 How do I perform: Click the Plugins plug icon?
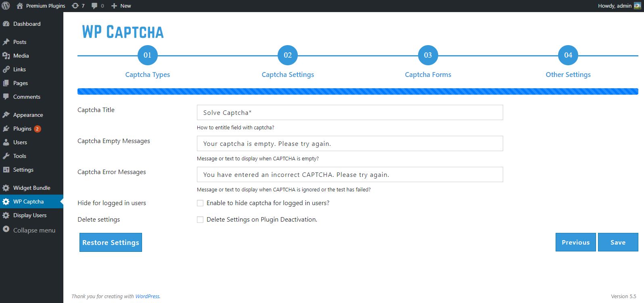coord(6,129)
